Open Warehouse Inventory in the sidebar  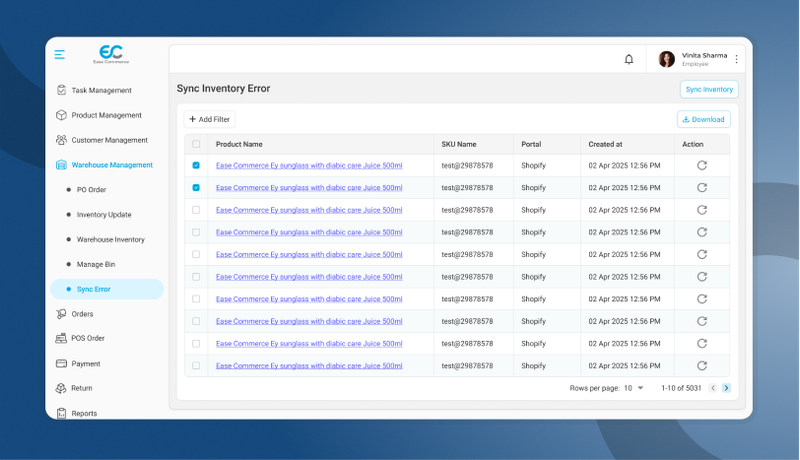(111, 239)
